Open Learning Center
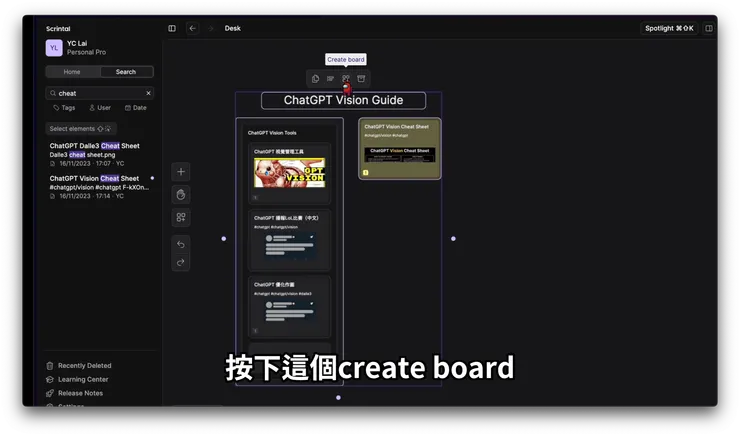The image size is (740, 436). pos(77,379)
